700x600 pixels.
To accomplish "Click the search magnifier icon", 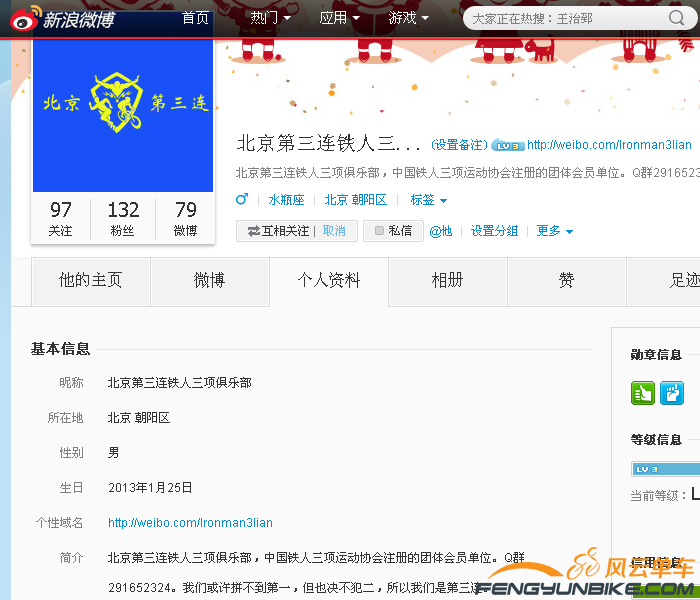I will [x=676, y=18].
